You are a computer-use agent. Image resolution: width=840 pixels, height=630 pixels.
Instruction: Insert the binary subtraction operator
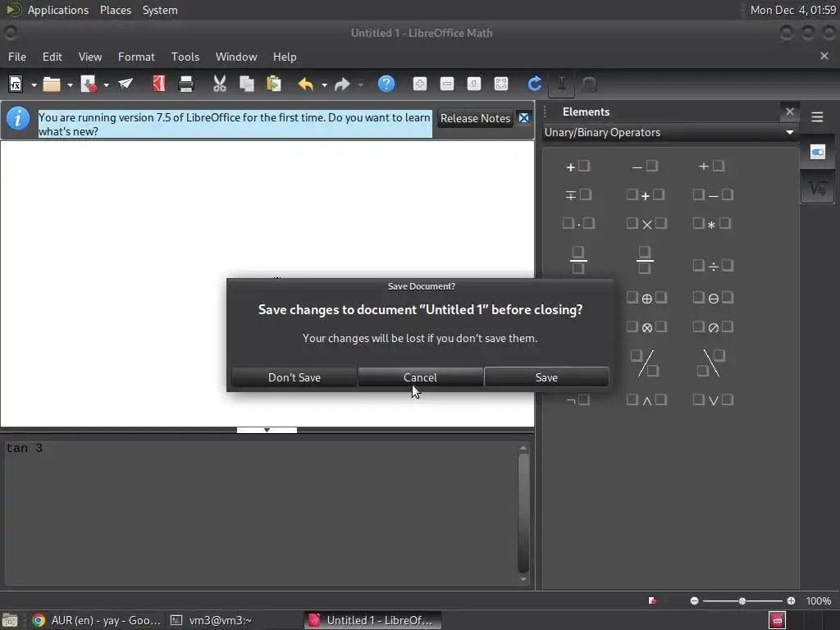coord(713,195)
